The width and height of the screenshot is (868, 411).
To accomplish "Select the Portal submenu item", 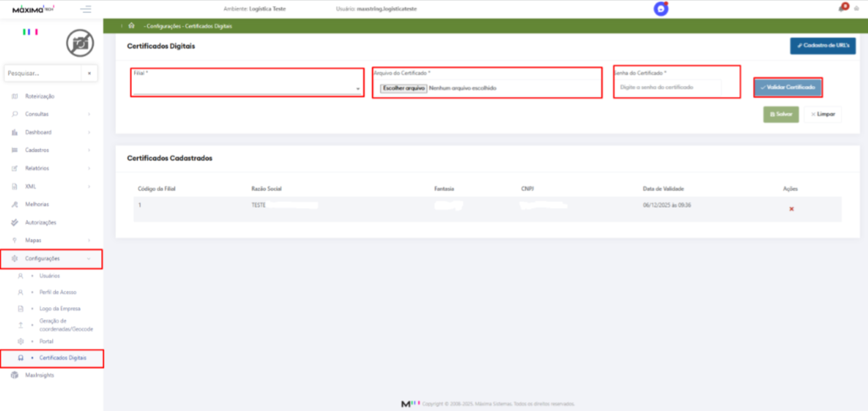I will [x=46, y=342].
